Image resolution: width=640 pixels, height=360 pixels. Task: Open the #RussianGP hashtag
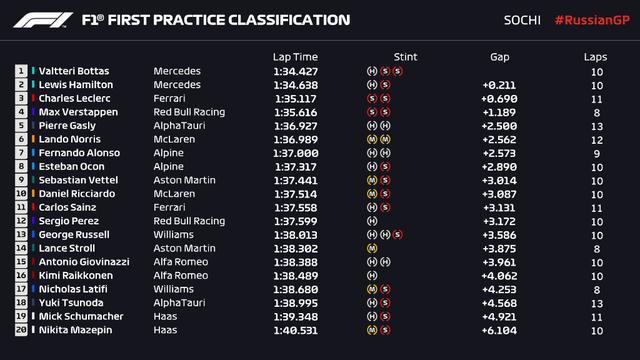tap(592, 20)
